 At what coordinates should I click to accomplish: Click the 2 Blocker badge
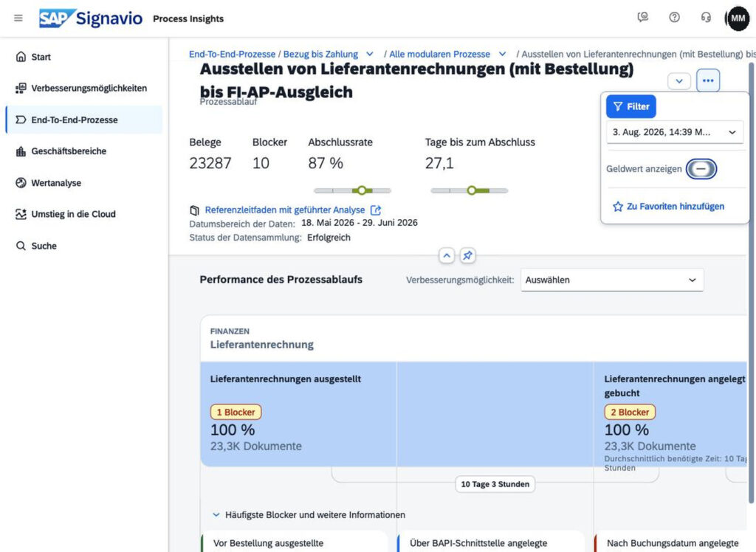click(x=630, y=413)
